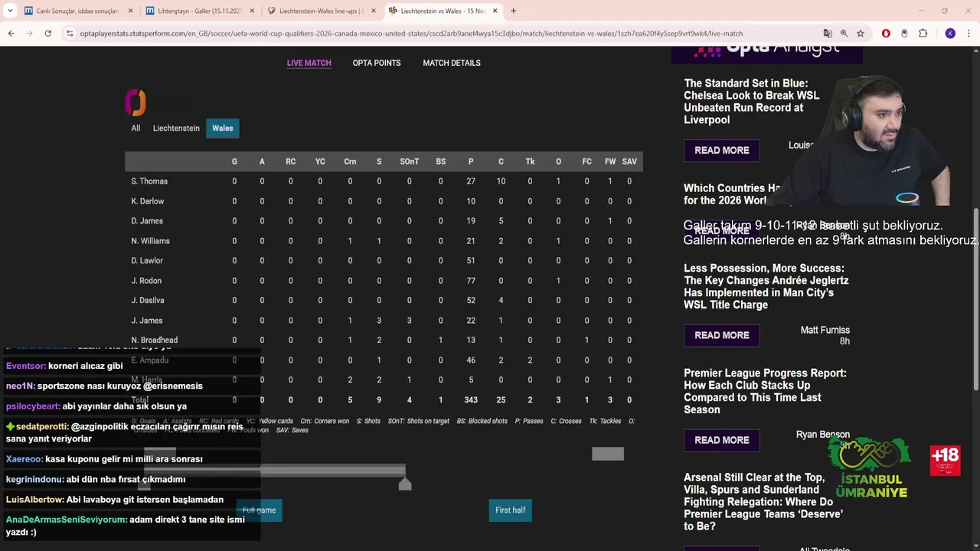980x551 pixels.
Task: Select the J. Dasilva player row
Action: pos(384,301)
